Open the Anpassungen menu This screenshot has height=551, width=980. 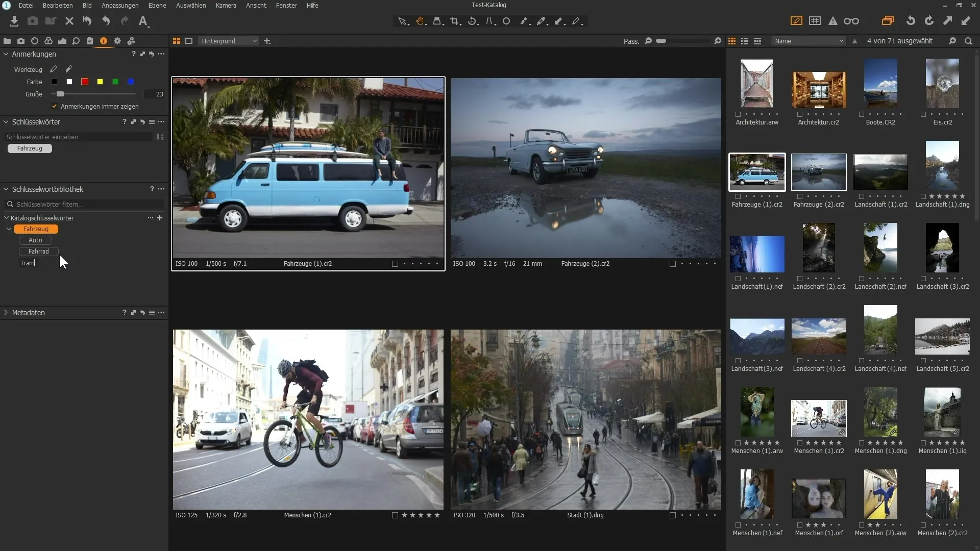(120, 5)
